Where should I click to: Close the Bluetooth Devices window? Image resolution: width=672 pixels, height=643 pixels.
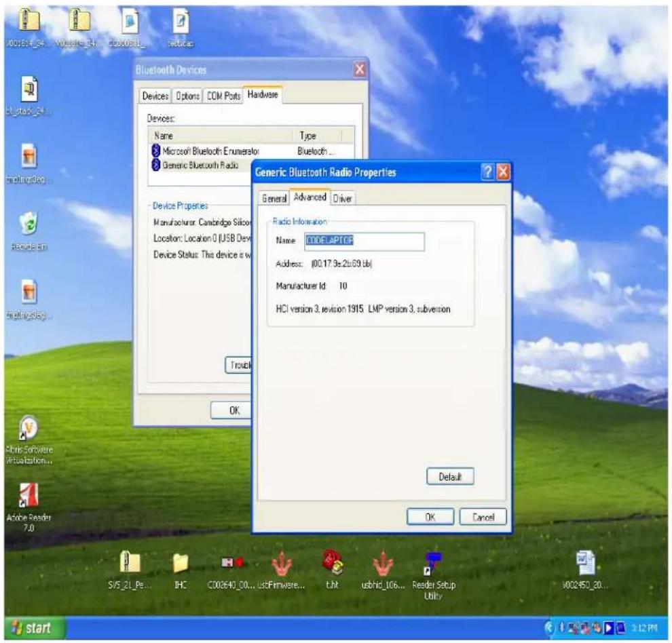coord(360,69)
